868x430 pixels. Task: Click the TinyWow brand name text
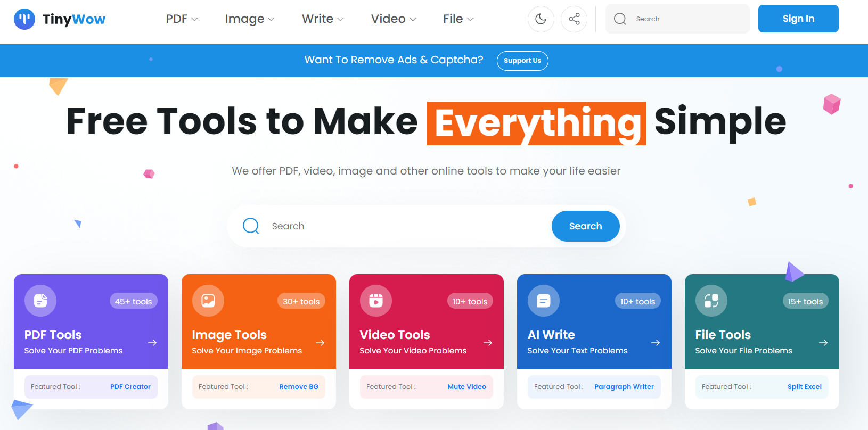pyautogui.click(x=74, y=20)
